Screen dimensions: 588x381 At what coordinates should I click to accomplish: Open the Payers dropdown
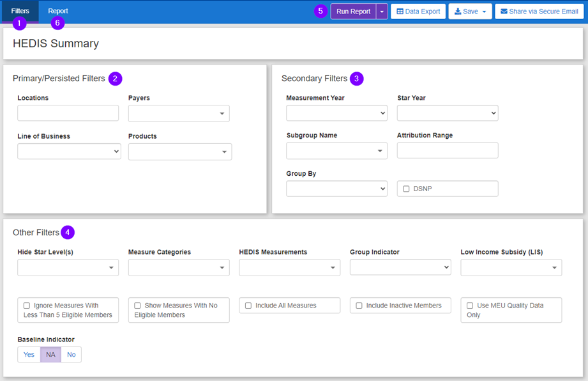coord(178,113)
